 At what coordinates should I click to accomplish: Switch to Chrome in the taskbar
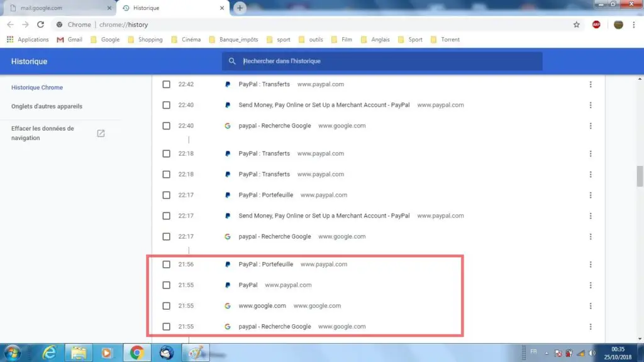click(136, 353)
